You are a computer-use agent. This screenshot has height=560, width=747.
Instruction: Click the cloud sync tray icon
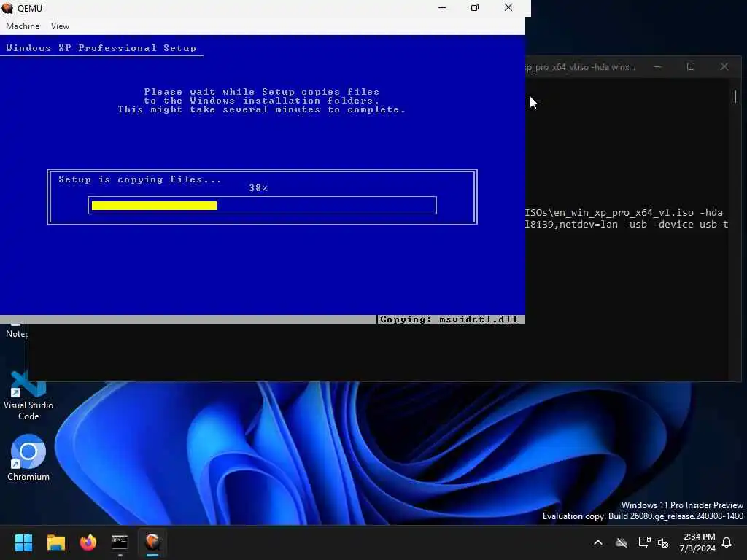point(622,542)
